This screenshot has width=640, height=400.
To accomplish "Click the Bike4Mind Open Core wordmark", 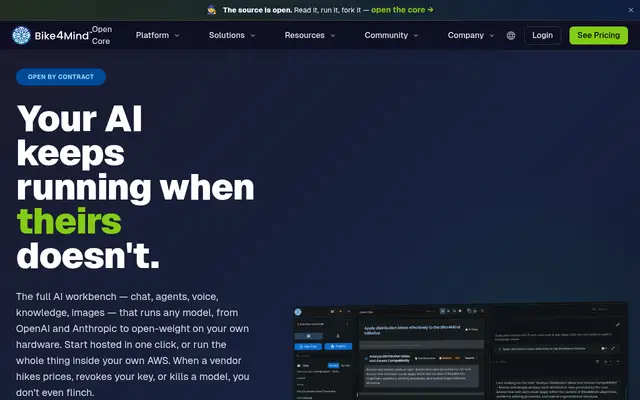I will coord(73,35).
